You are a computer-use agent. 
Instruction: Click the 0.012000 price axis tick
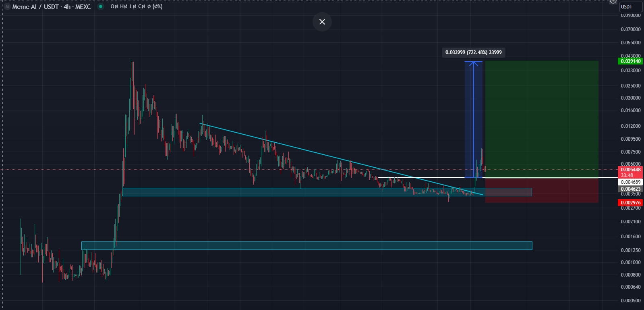pyautogui.click(x=630, y=126)
